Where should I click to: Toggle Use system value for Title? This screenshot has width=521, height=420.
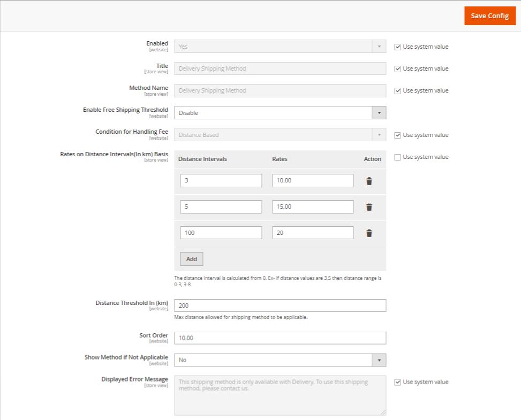pyautogui.click(x=397, y=68)
